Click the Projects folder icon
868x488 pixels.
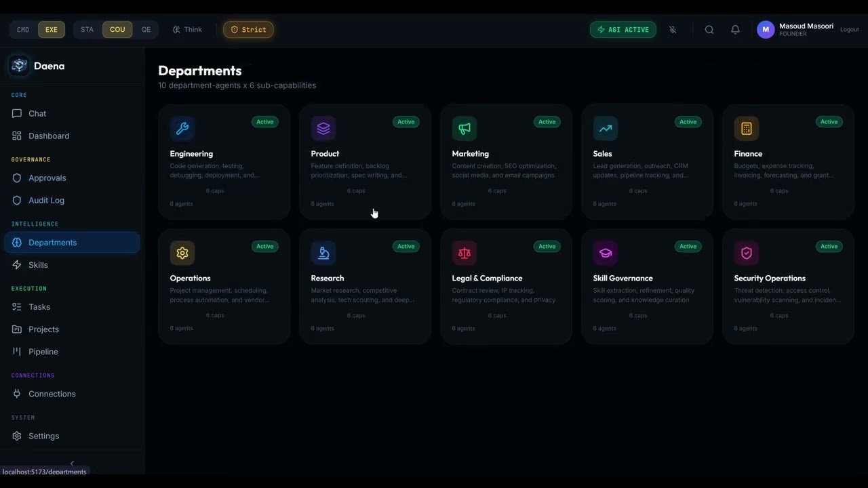coord(17,329)
